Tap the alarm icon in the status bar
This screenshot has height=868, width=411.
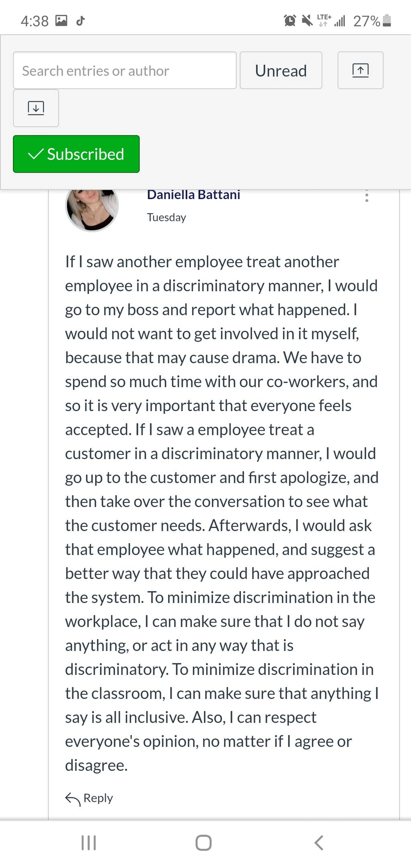pyautogui.click(x=290, y=20)
